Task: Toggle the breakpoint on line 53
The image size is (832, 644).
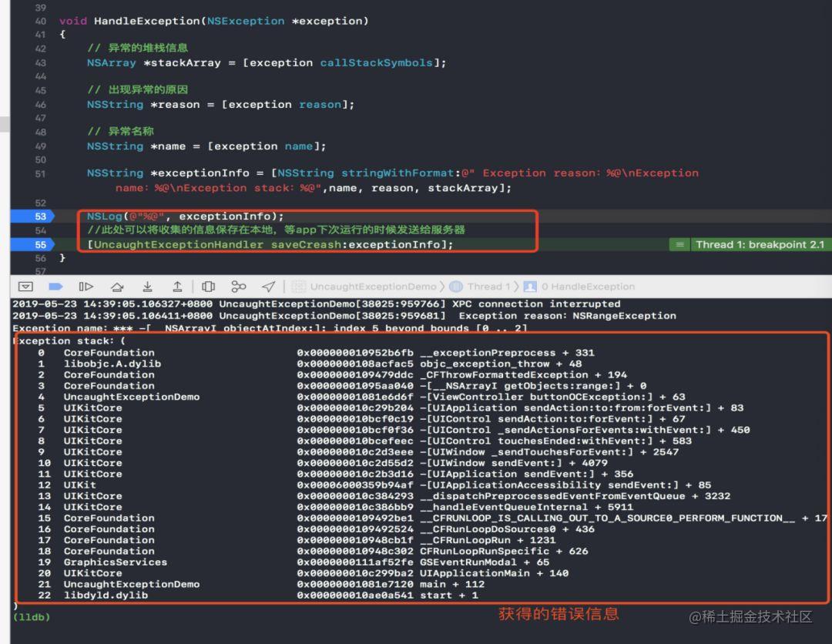Action: 32,216
